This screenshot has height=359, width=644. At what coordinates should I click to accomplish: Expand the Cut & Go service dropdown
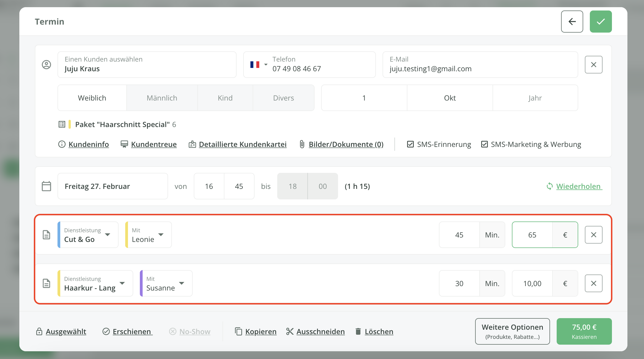[x=108, y=235]
